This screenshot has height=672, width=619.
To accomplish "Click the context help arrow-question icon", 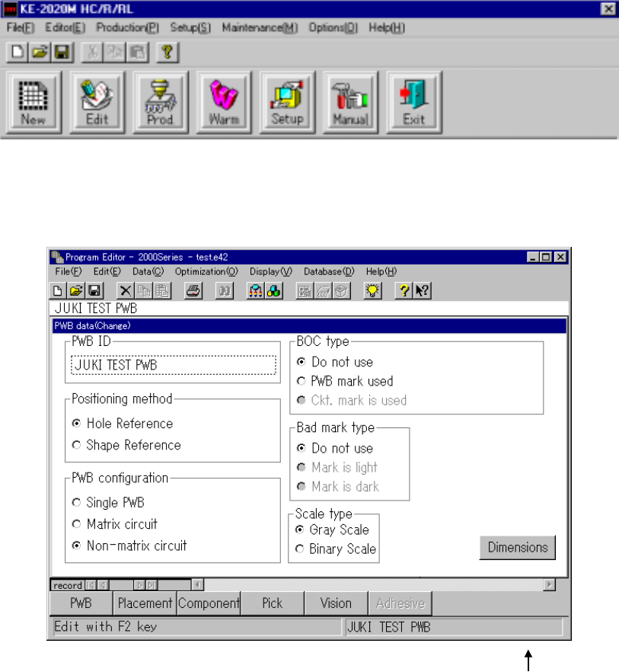I will pos(422,290).
